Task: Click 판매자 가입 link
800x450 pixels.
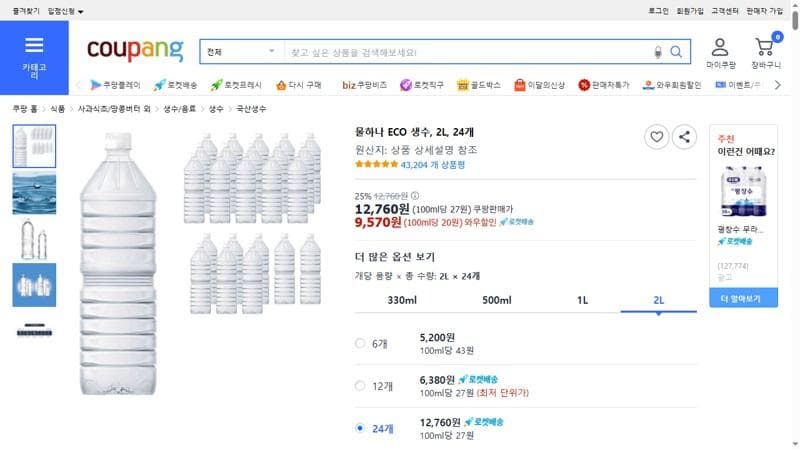Action: tap(764, 11)
